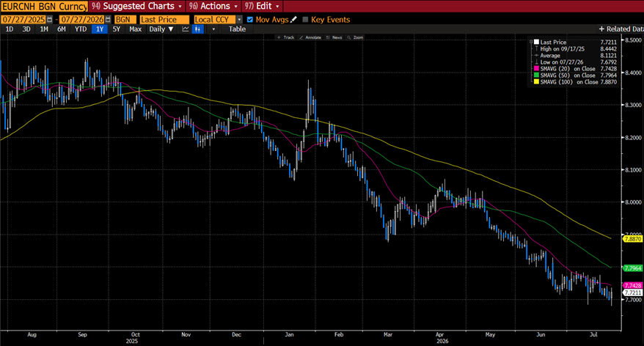
Task: Select the Annotate drawing tool
Action: (x=310, y=37)
